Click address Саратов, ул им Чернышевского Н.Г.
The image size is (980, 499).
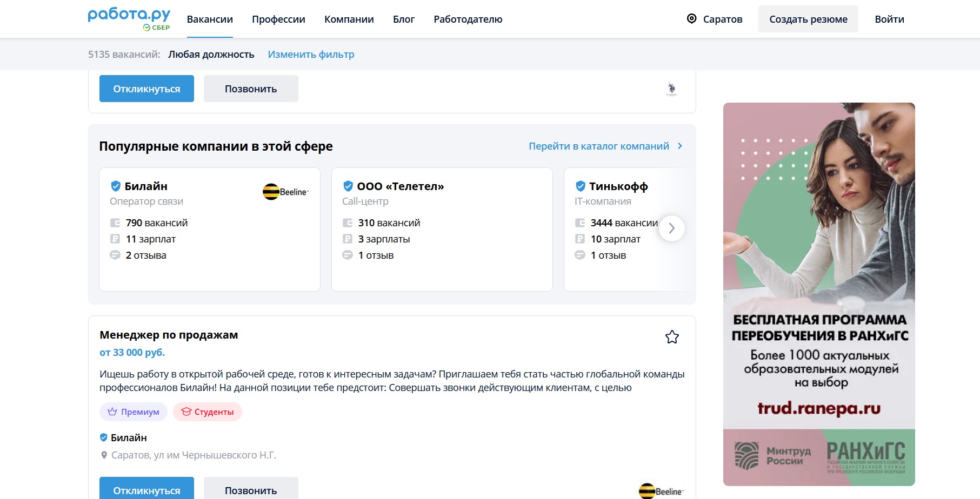tap(194, 455)
